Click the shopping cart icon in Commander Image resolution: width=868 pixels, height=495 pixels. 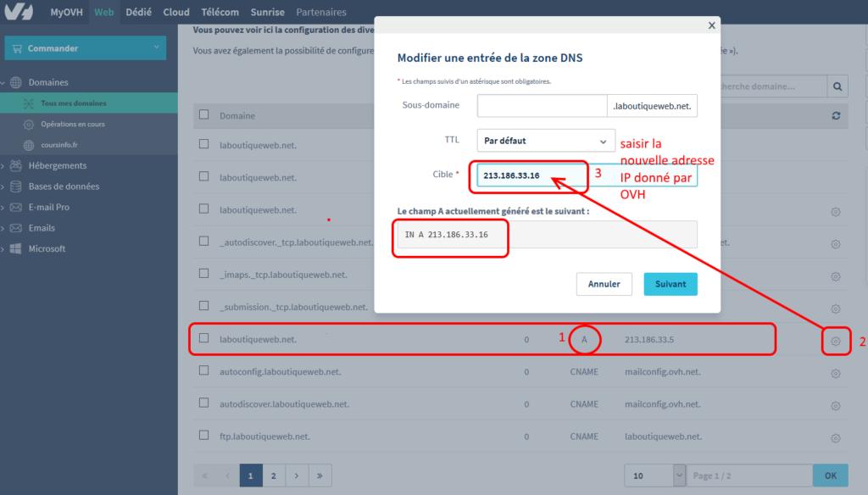(17, 48)
